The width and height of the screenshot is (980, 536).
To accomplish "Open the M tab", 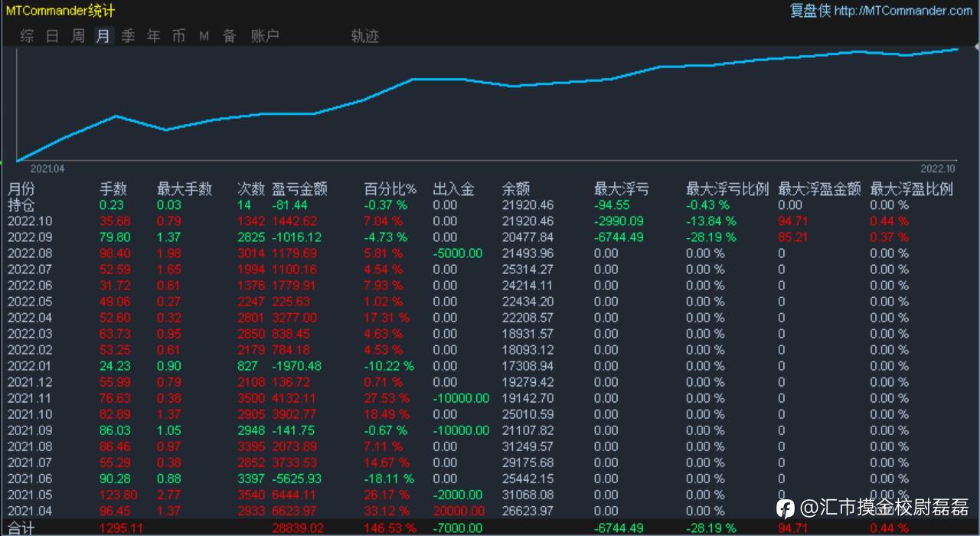I will 204,36.
